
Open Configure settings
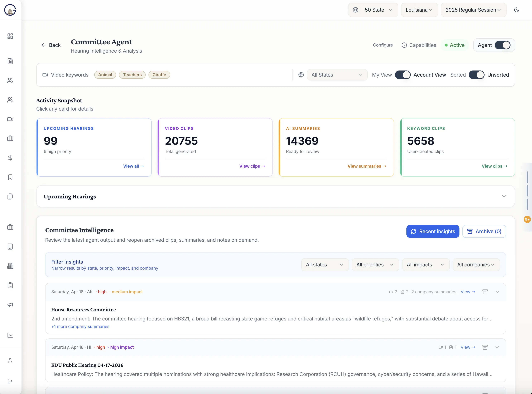(x=383, y=45)
